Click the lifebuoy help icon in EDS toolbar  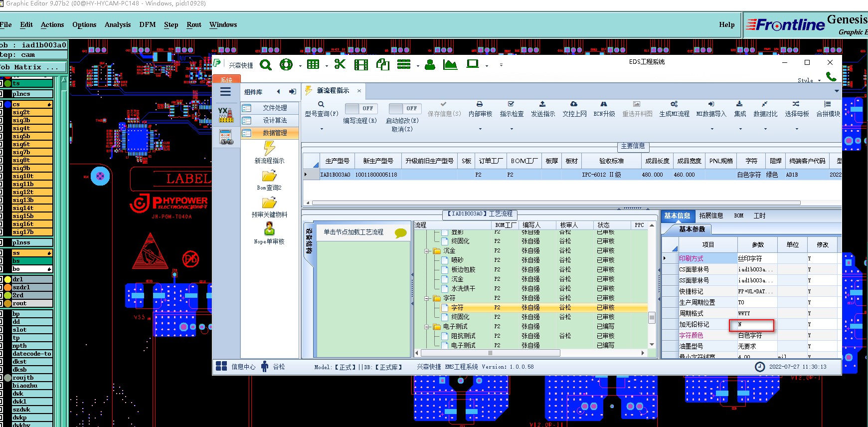[x=286, y=64]
